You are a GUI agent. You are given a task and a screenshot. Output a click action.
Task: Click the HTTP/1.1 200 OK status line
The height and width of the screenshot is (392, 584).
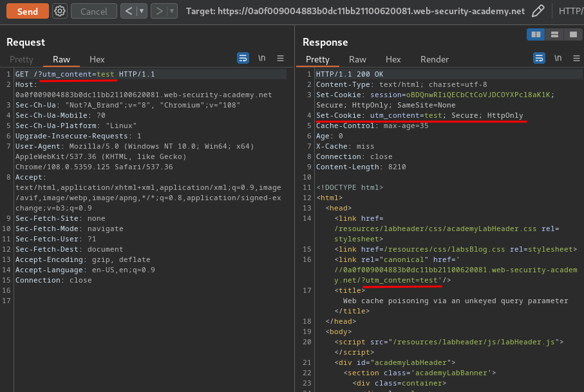(x=350, y=74)
